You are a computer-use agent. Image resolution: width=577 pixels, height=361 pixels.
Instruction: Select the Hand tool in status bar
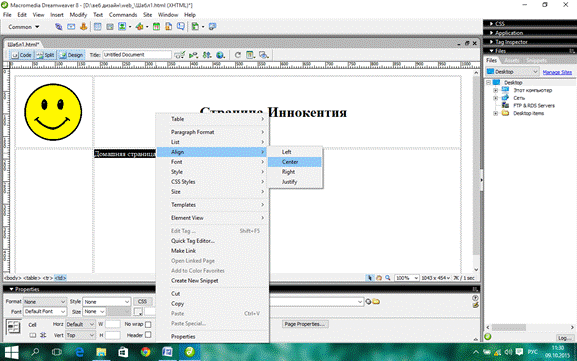pyautogui.click(x=379, y=278)
